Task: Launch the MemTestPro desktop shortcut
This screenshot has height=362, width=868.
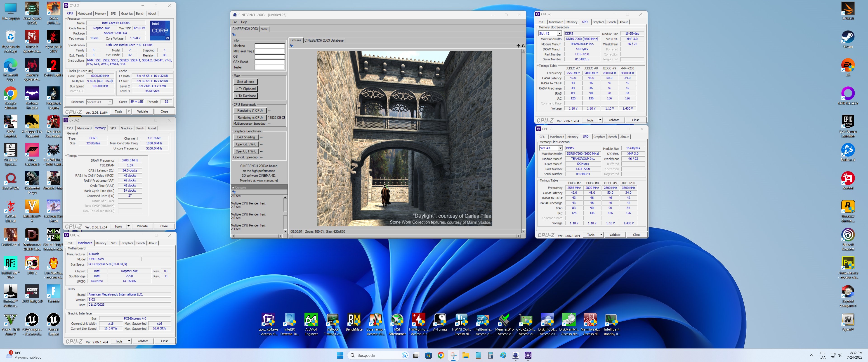Action: tap(505, 324)
